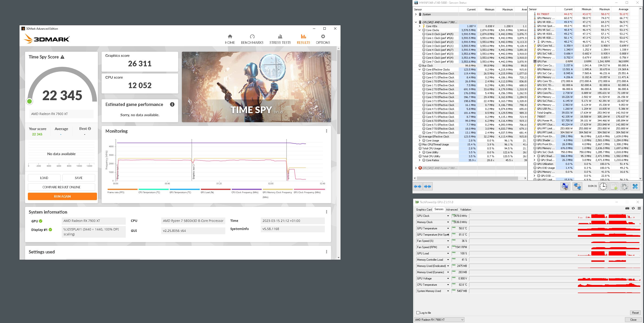Image resolution: width=644 pixels, height=323 pixels.
Task: Open the HOME tab in 3DMark
Action: (230, 39)
